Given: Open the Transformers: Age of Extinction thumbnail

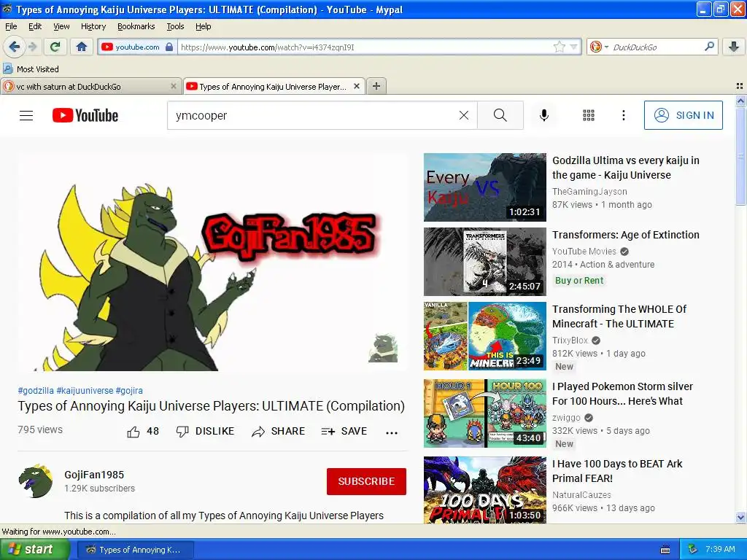Looking at the screenshot, I should (485, 262).
